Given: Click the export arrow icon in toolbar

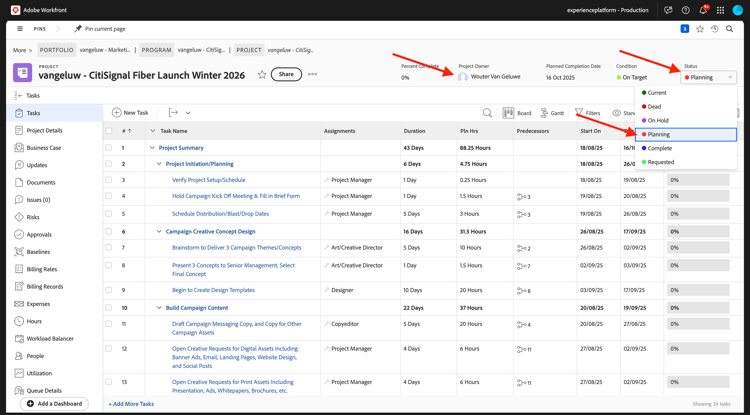Looking at the screenshot, I should (x=173, y=113).
